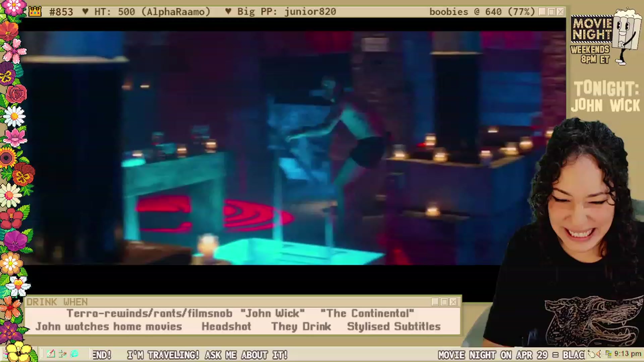Click the yellow flower start button
This screenshot has width=644, height=362.
19,352
